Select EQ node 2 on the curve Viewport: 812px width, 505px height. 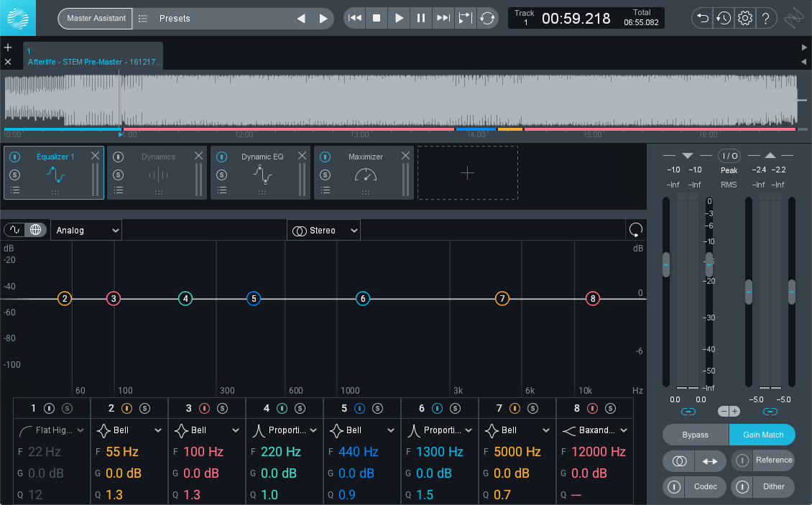[x=65, y=298]
